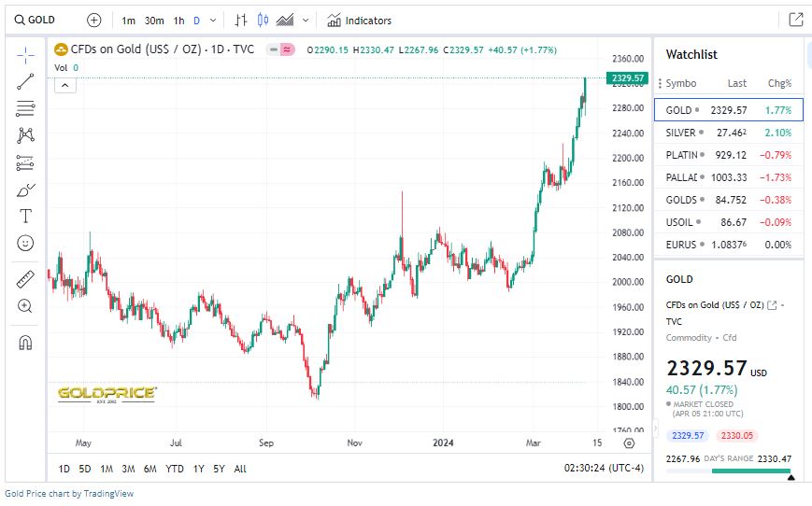The height and width of the screenshot is (506, 812).
Task: Choose the XABCD pattern tool
Action: pyautogui.click(x=25, y=135)
